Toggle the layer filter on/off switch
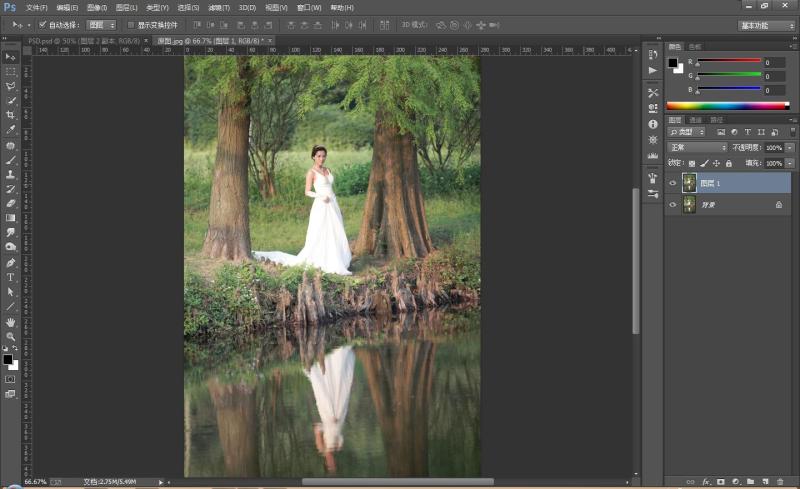The width and height of the screenshot is (800, 489). tap(792, 132)
